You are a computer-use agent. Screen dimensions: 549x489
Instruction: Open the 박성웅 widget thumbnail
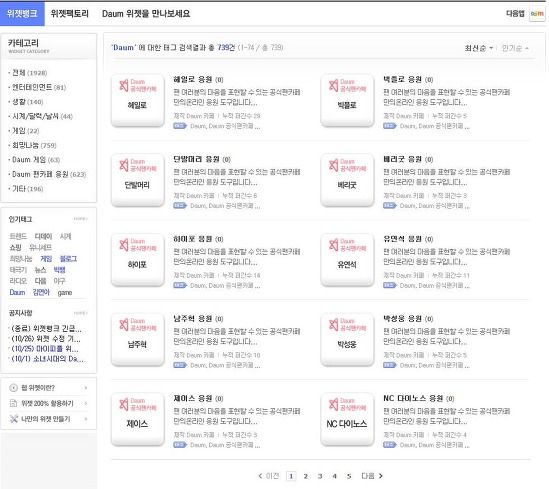[x=347, y=340]
